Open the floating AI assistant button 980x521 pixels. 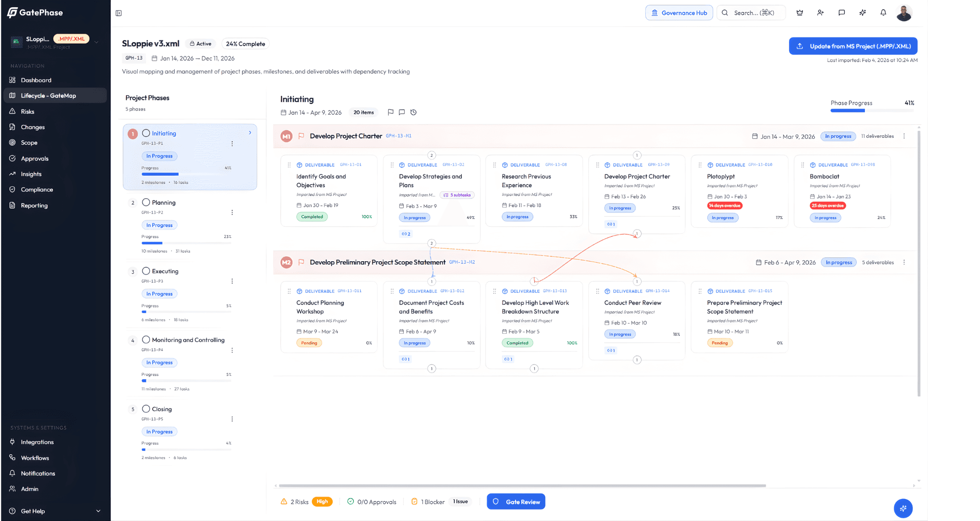click(x=903, y=508)
